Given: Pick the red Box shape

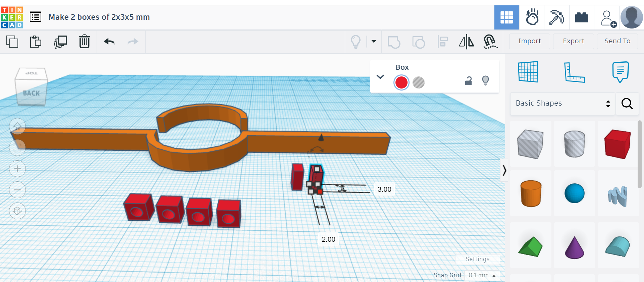Looking at the screenshot, I should (x=618, y=144).
